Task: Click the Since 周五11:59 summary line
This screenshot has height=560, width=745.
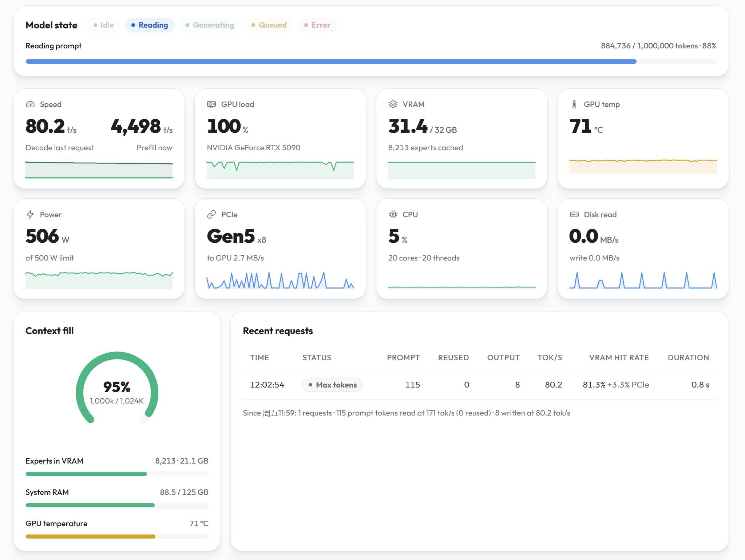Action: tap(407, 413)
